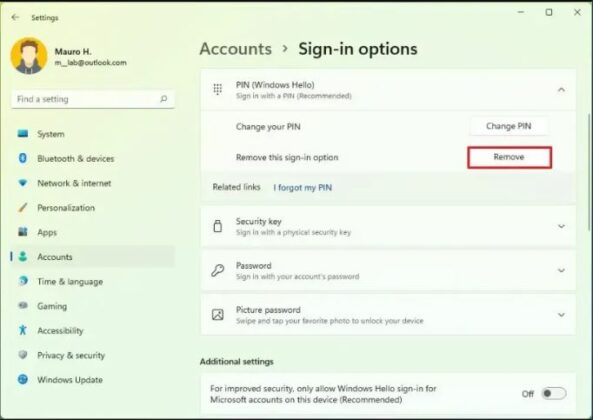Minimize the Settings window
Screen dimensions: 593x420
tap(521, 12)
